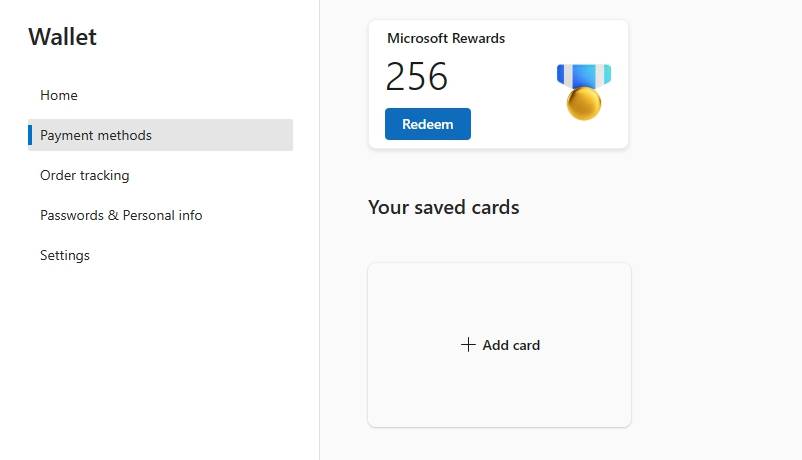Select Payment methods in the sidebar
Image resolution: width=802 pixels, height=460 pixels.
[x=96, y=135]
